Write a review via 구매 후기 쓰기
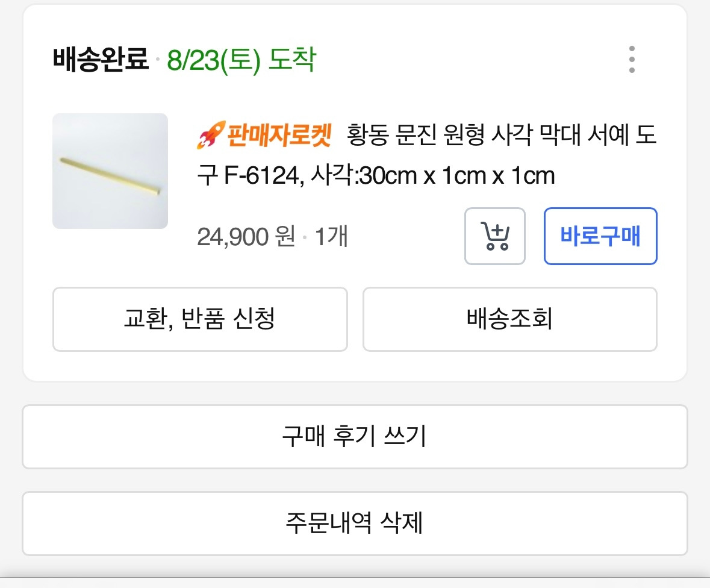This screenshot has width=710, height=588. (x=355, y=437)
